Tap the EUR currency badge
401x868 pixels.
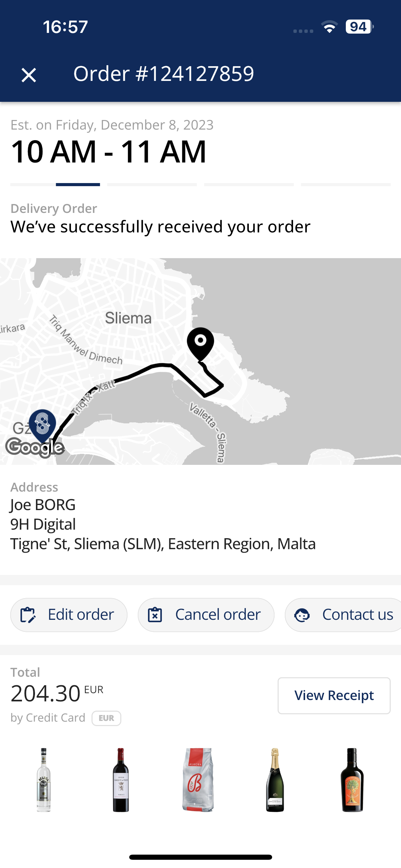(106, 718)
